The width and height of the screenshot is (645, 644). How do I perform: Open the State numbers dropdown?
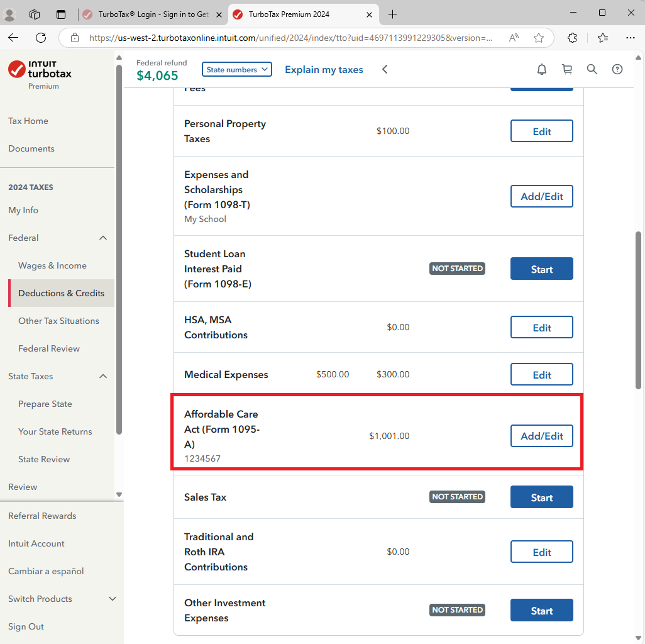pos(236,70)
